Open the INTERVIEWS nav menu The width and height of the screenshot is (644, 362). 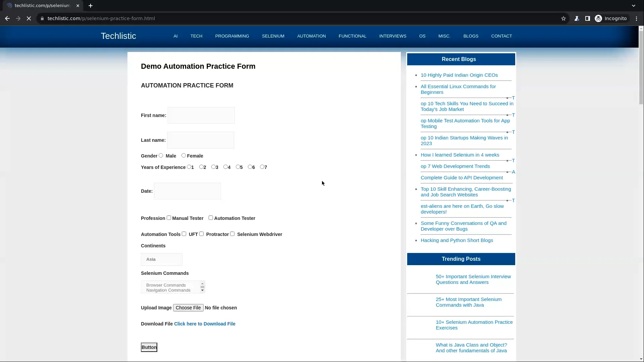393,36
